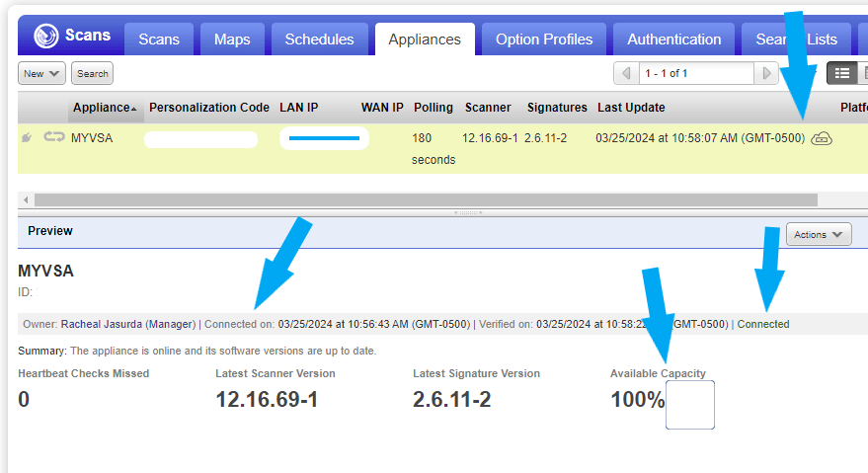Sort by WAN IP column header
This screenshot has width=868, height=473.
tap(382, 108)
